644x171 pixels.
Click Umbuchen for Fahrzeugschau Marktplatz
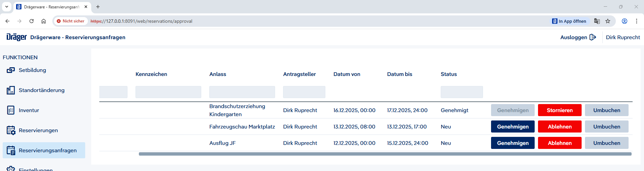(x=606, y=127)
